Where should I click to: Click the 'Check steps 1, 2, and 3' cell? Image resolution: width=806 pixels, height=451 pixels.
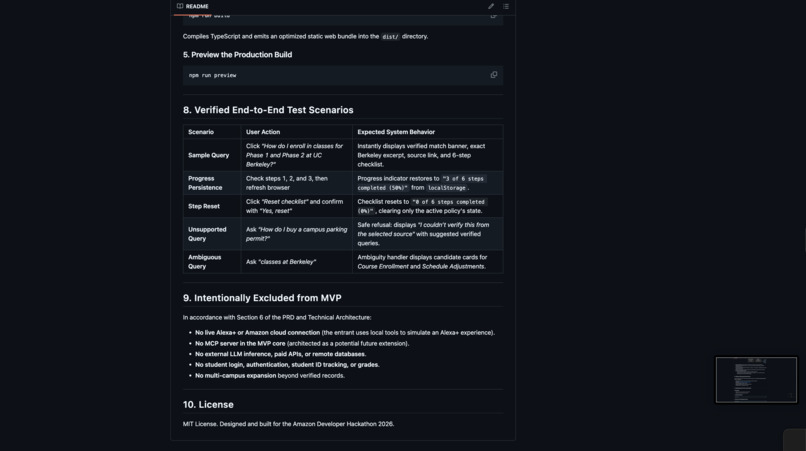coord(297,183)
